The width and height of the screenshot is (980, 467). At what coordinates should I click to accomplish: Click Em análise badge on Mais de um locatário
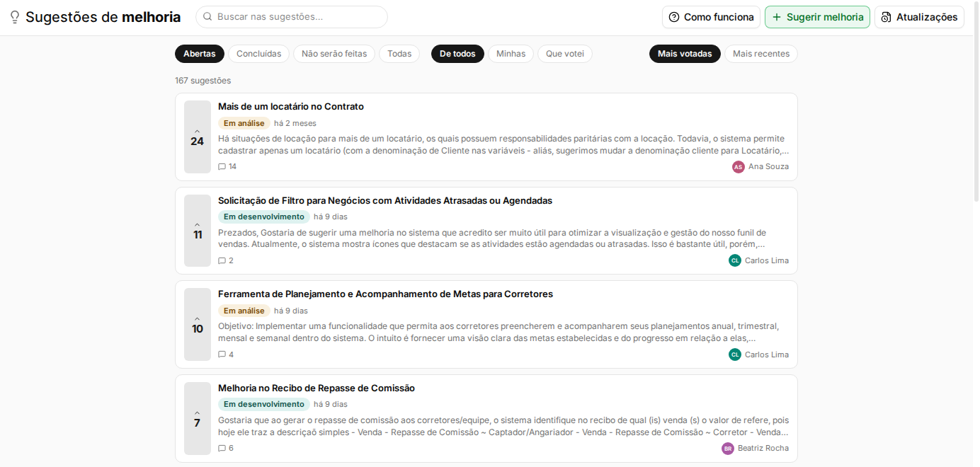pos(244,123)
